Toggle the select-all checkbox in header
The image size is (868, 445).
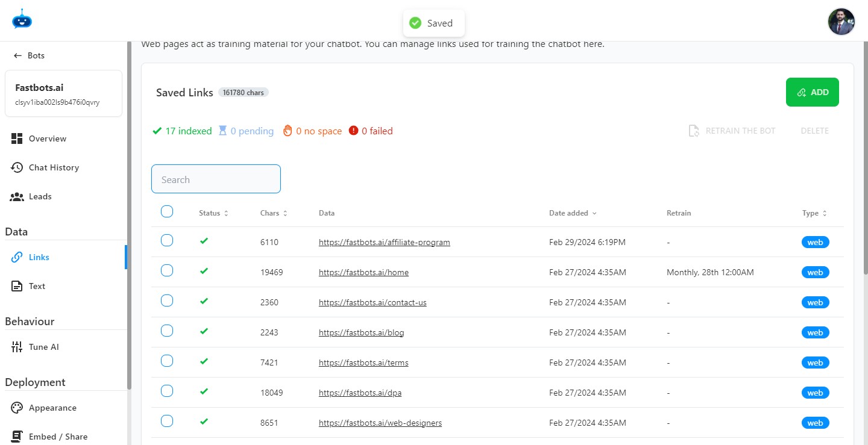pyautogui.click(x=167, y=211)
